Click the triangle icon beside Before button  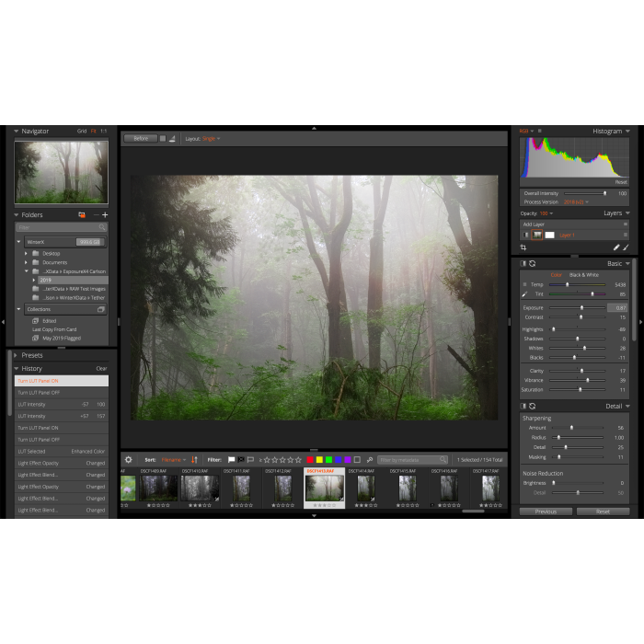point(172,138)
